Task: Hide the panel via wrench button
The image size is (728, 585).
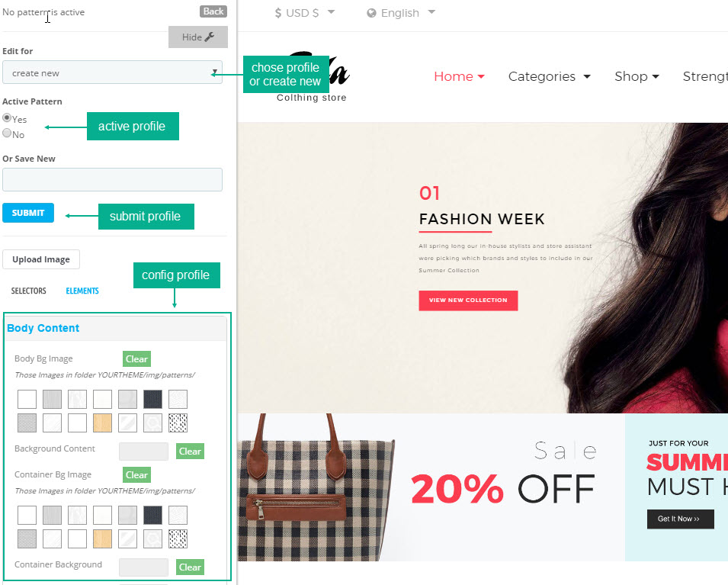Action: [x=198, y=37]
